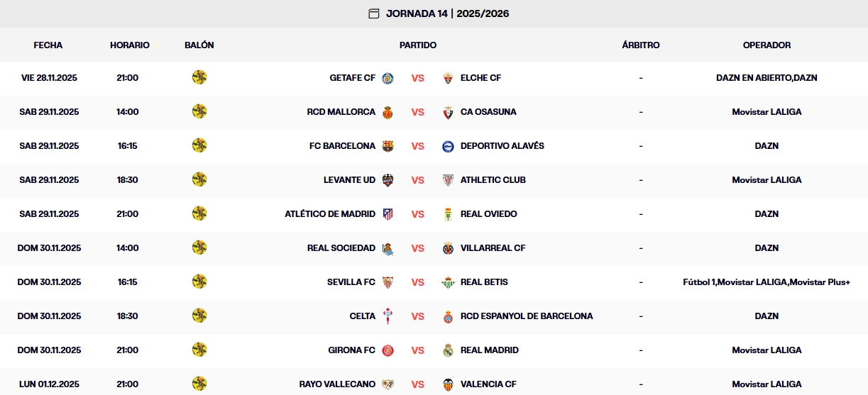Click the Getafe CF club crest

coord(388,78)
